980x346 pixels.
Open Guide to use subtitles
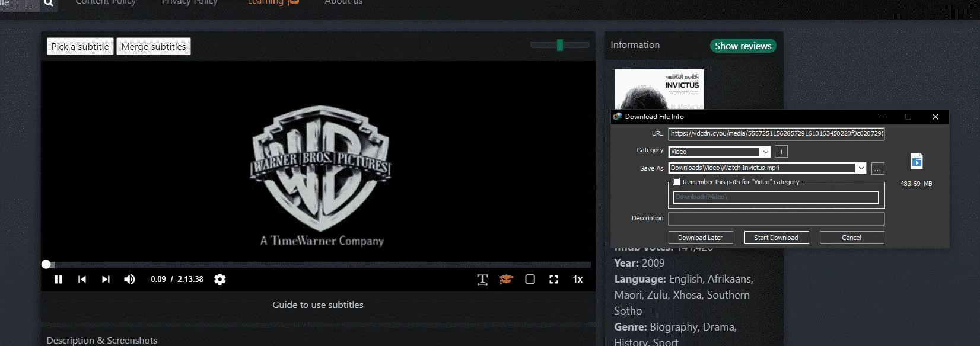[318, 305]
